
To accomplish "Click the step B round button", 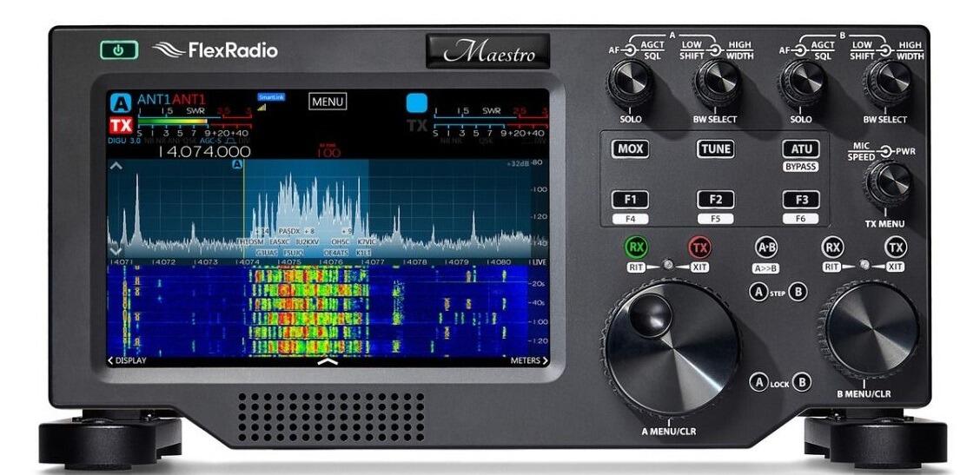I will (797, 292).
